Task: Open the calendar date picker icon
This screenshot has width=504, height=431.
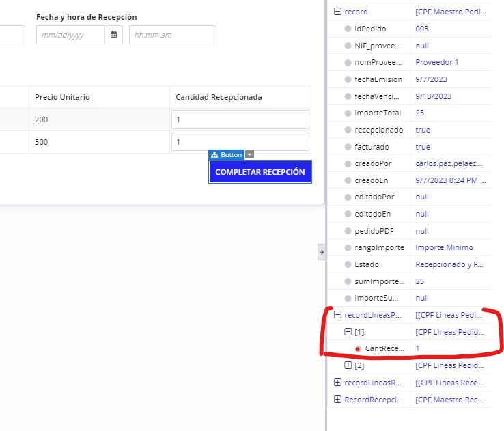Action: point(114,35)
